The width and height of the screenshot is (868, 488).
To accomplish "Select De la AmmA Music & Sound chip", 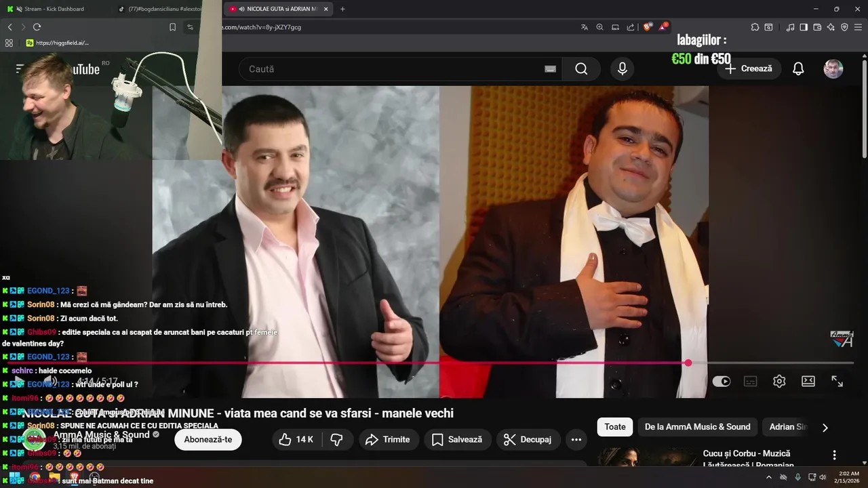I will (698, 427).
